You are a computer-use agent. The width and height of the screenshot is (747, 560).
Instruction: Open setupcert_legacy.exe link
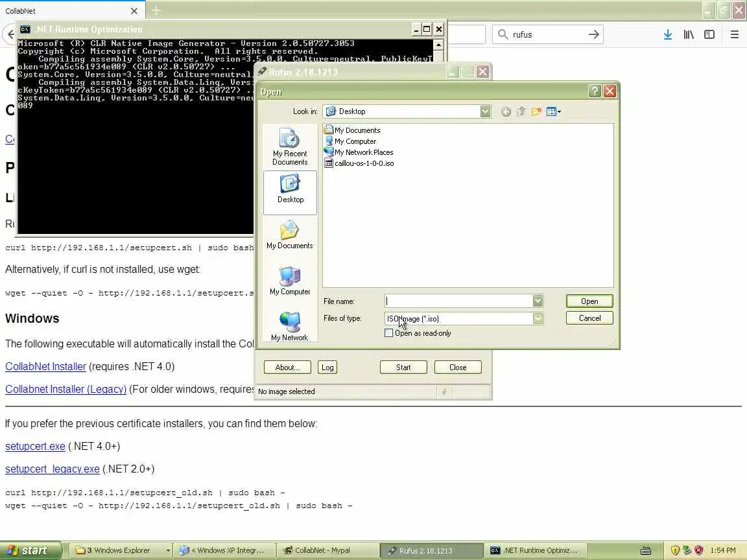click(x=53, y=469)
